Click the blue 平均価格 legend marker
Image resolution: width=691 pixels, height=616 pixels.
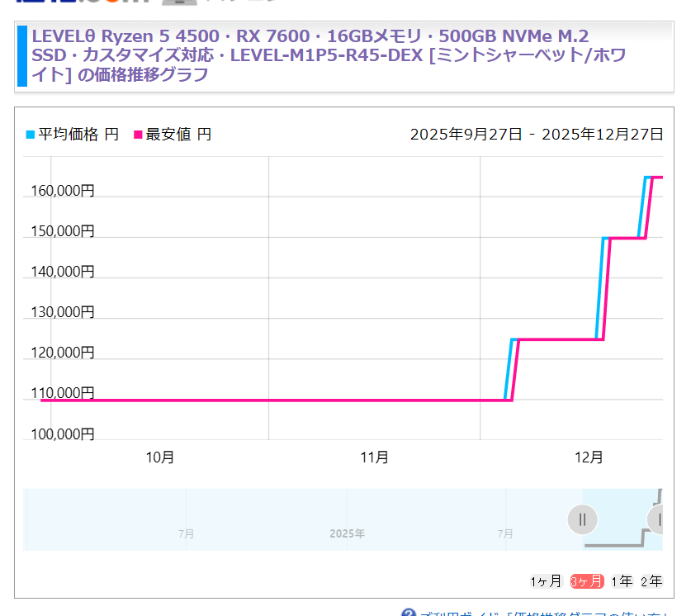pos(31,134)
